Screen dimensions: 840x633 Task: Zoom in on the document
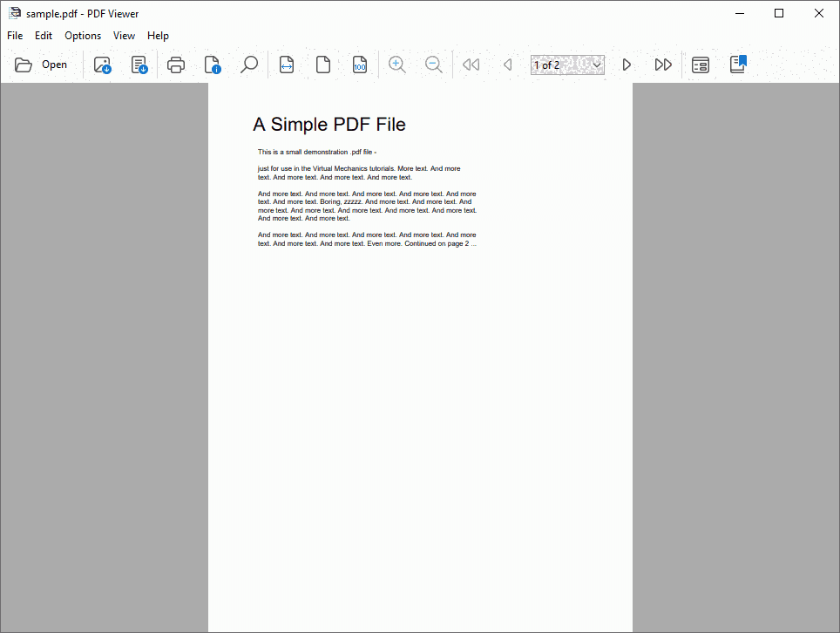[x=396, y=64]
